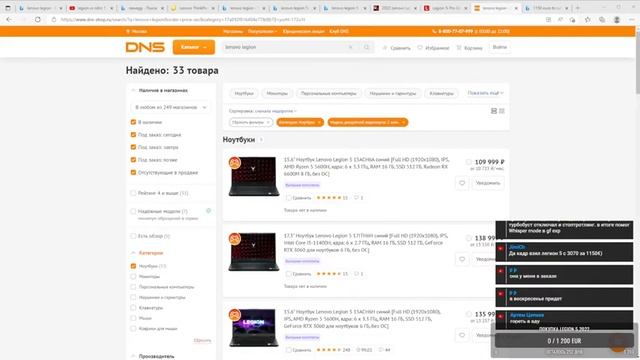The image size is (640, 360).
Task: Remove the Категория: Ноутбуки filter chip
Action: coord(319,122)
